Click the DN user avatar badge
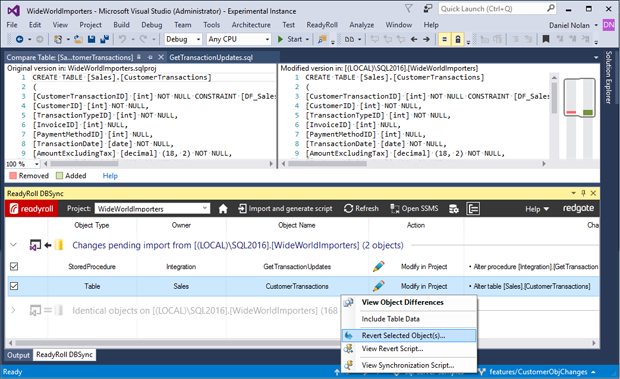This screenshot has width=620, height=379. coord(609,25)
